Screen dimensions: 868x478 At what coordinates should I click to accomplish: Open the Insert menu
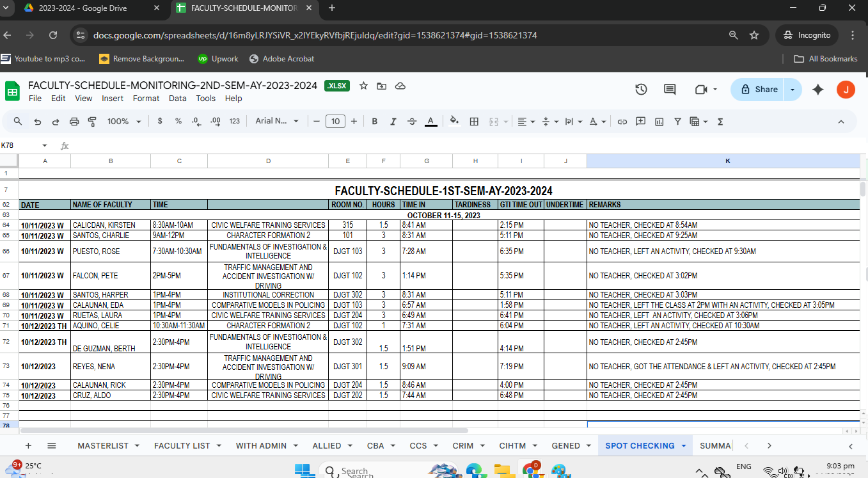click(113, 99)
